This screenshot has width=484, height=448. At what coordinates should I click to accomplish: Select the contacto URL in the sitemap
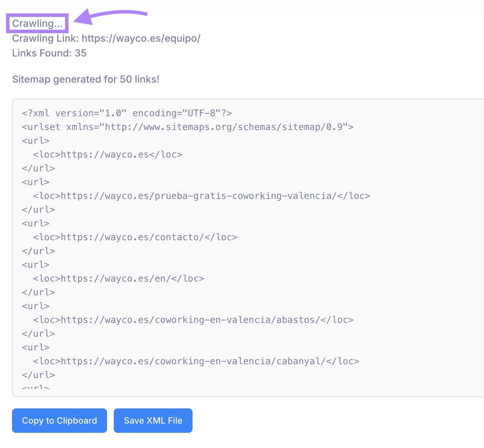[x=135, y=237]
